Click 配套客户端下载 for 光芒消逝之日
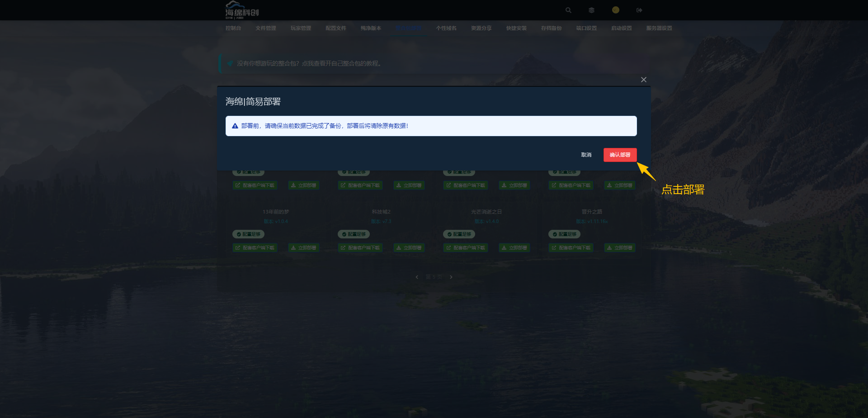 click(x=465, y=248)
